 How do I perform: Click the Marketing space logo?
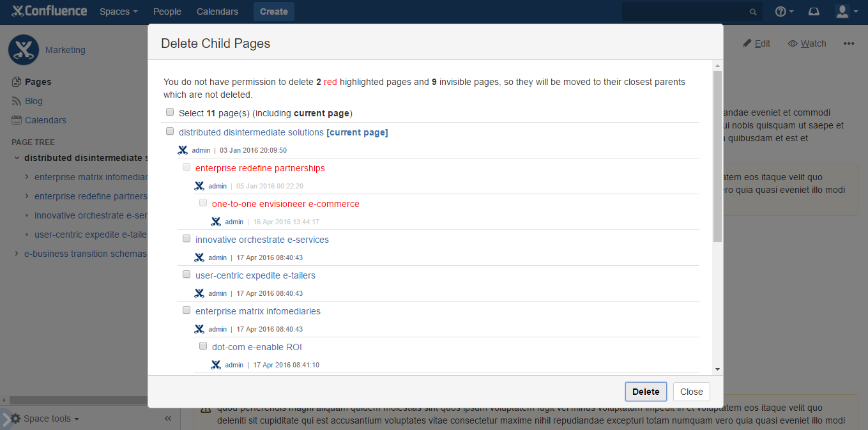24,50
